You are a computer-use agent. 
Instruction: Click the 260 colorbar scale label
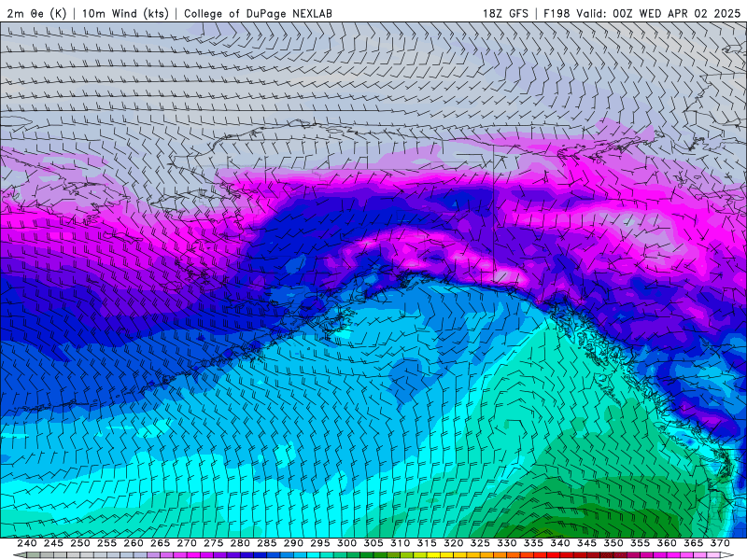tap(134, 543)
